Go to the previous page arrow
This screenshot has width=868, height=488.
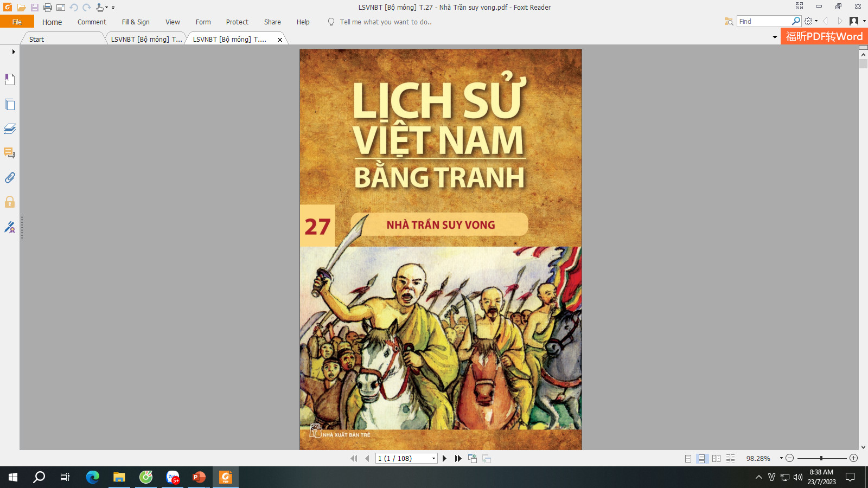click(x=367, y=459)
